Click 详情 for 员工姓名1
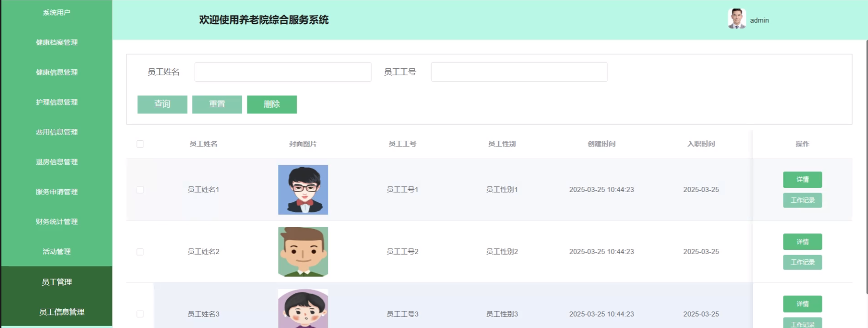Screen dimensions: 868x328 coord(802,179)
